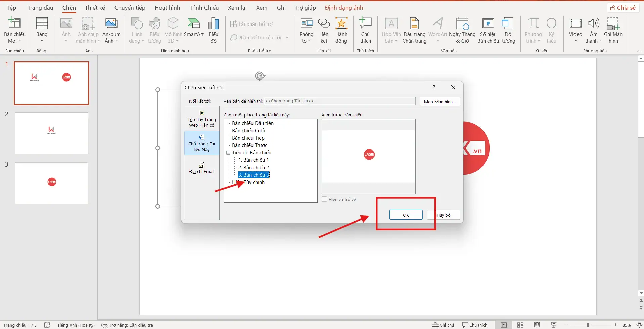Toggle Ghi chú in the status bar
Screen dimensions: 644x329
coord(443,325)
